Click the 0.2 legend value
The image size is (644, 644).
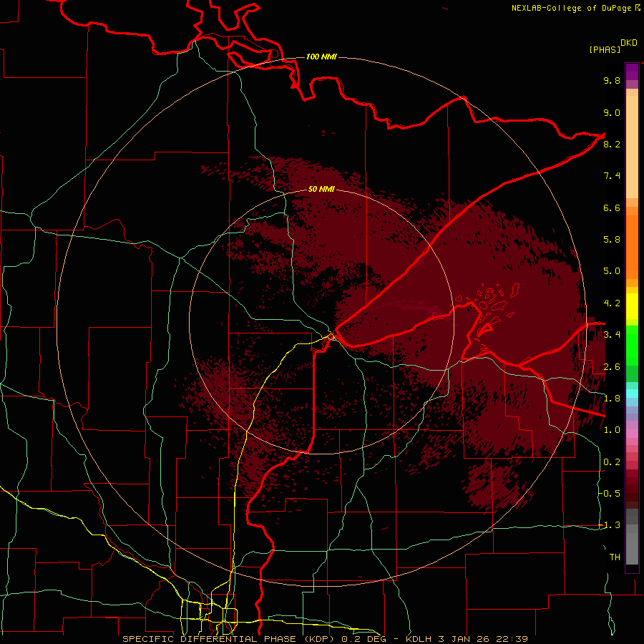612,462
